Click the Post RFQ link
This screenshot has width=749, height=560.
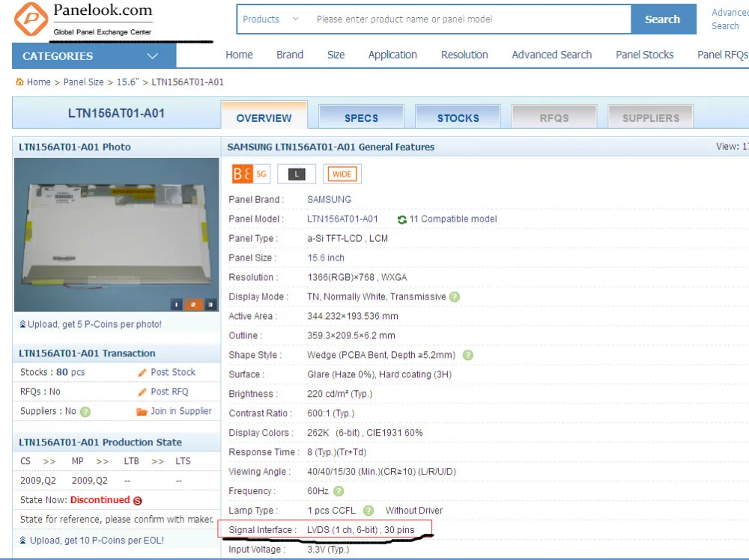169,392
